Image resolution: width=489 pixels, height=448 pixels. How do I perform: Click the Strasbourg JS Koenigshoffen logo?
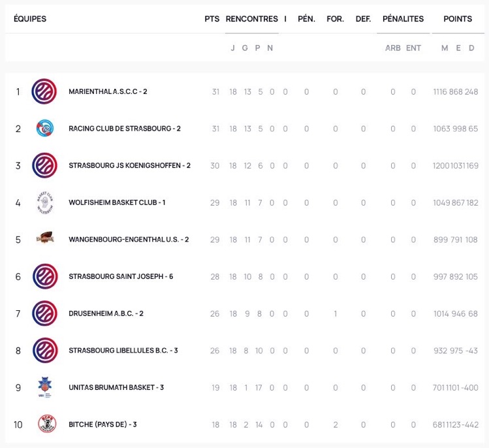(44, 165)
